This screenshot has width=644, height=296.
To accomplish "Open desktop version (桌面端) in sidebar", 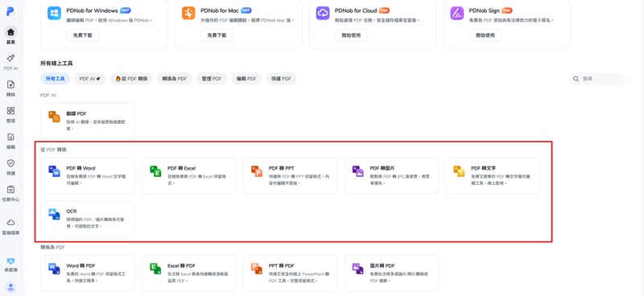I will coord(10,265).
